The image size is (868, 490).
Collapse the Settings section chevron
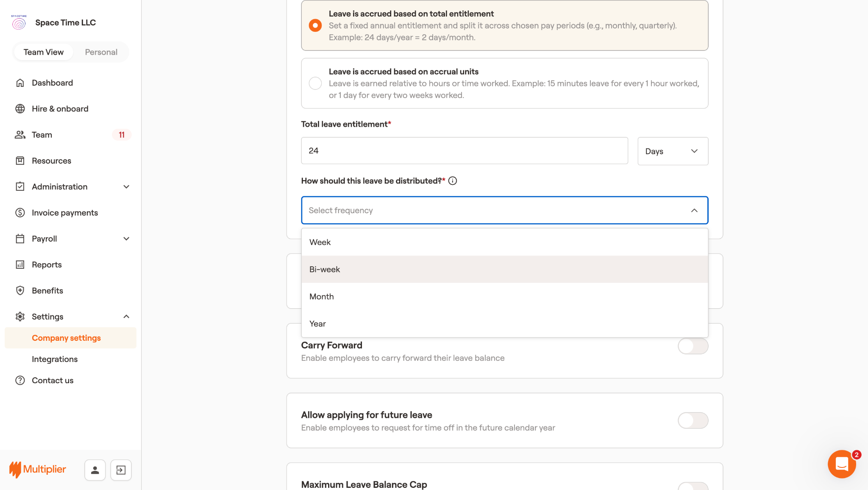click(126, 317)
